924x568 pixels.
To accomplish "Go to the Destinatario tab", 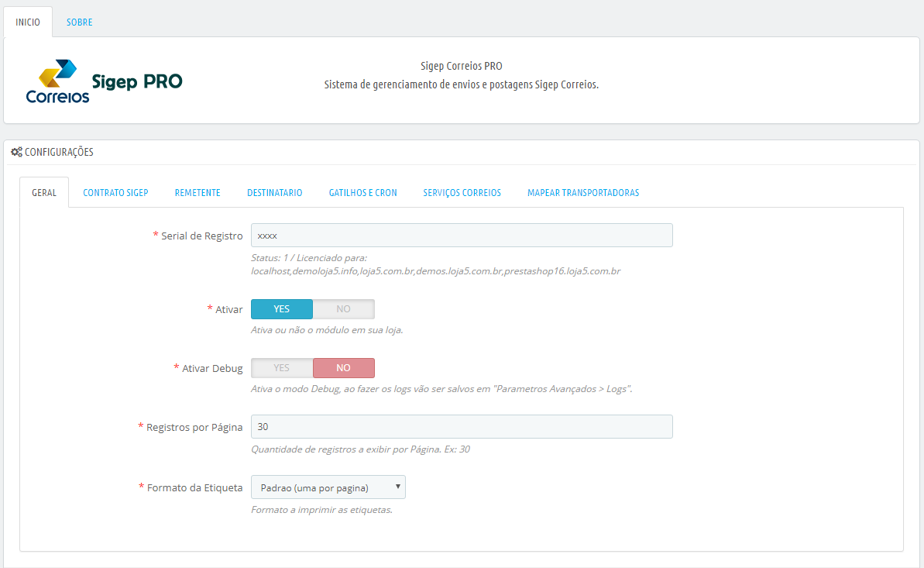I will point(274,193).
